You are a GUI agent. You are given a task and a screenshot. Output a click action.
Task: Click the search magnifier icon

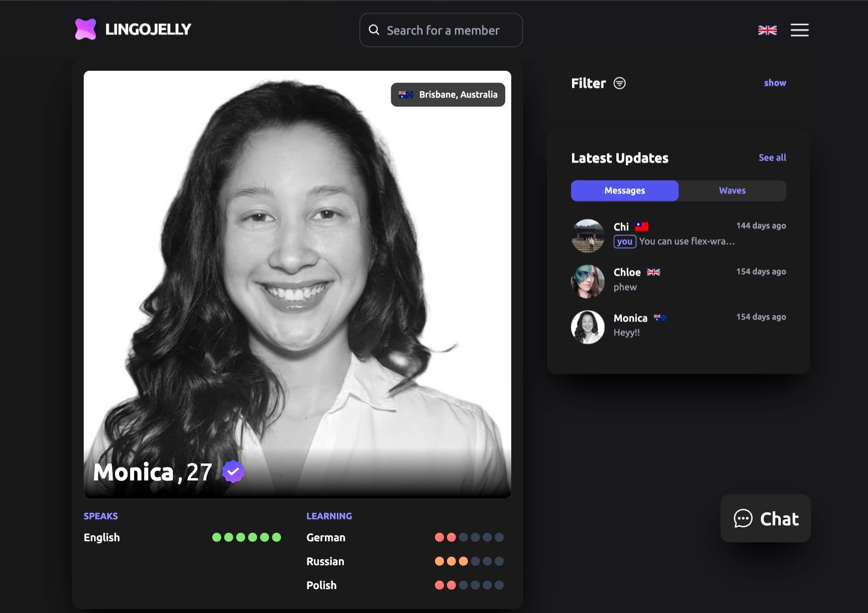[x=374, y=30]
